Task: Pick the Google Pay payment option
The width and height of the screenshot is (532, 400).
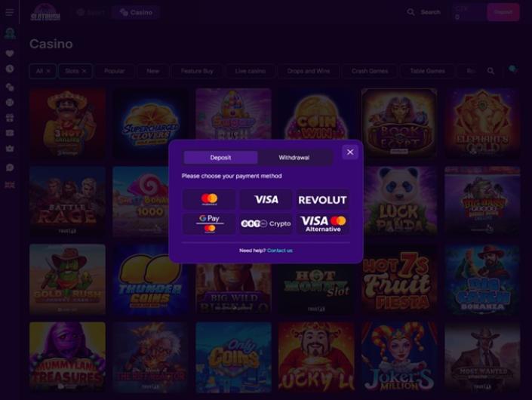Action: click(209, 223)
